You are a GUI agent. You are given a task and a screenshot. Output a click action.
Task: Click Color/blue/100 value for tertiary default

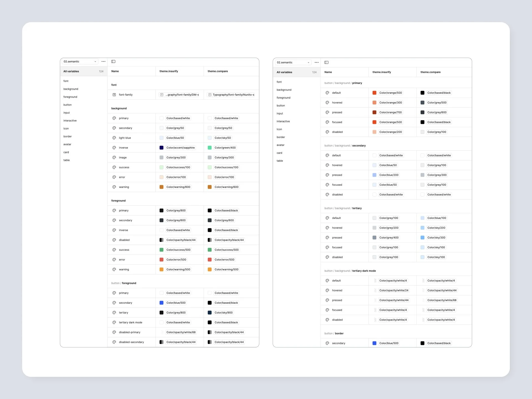437,218
